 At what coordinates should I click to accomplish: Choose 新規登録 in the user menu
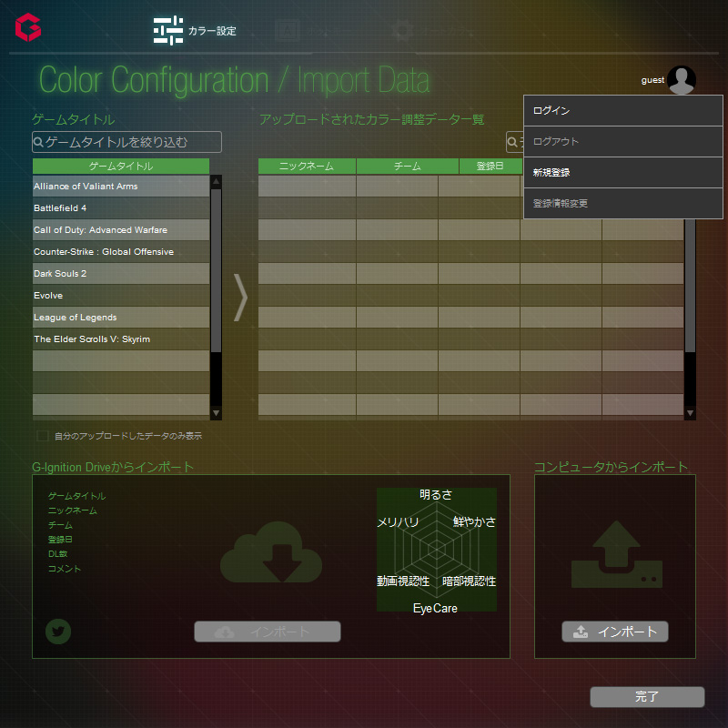pyautogui.click(x=623, y=173)
